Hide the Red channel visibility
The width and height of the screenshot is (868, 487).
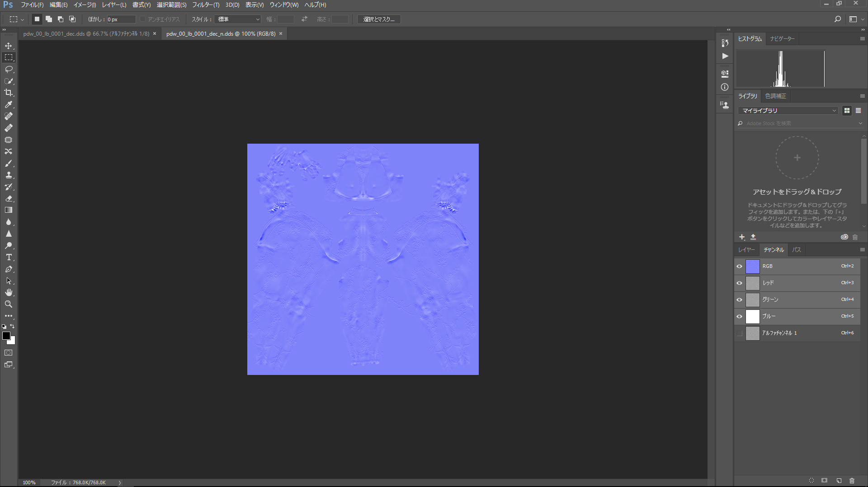click(x=740, y=283)
